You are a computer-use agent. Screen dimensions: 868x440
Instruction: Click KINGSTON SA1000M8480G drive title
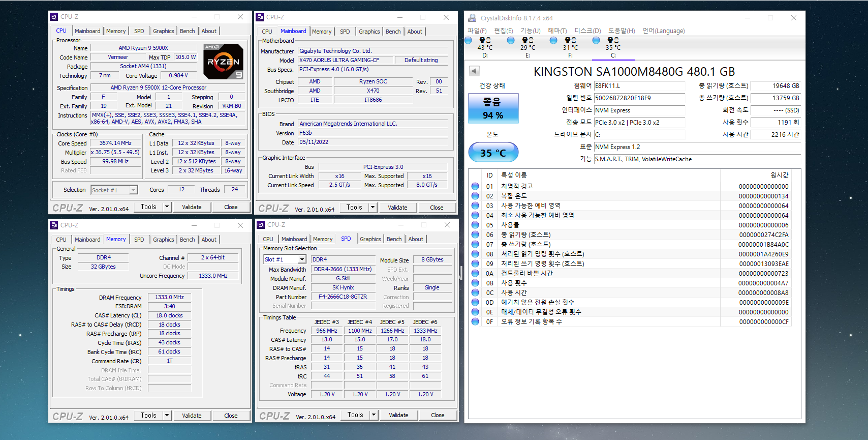[634, 72]
